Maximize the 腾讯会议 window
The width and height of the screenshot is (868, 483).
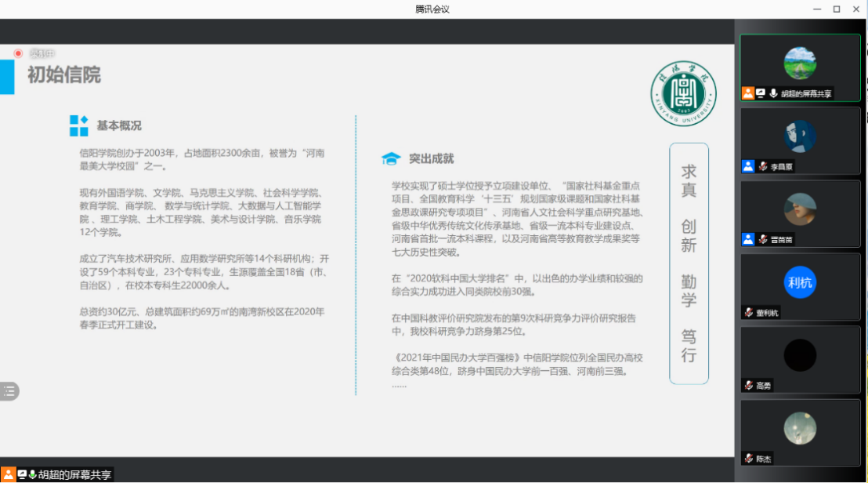click(836, 9)
